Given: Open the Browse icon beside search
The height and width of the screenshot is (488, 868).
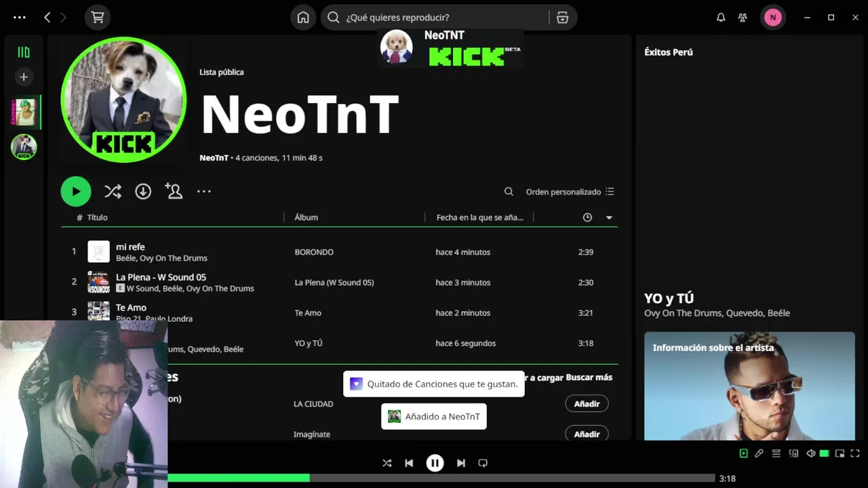Looking at the screenshot, I should tap(562, 18).
